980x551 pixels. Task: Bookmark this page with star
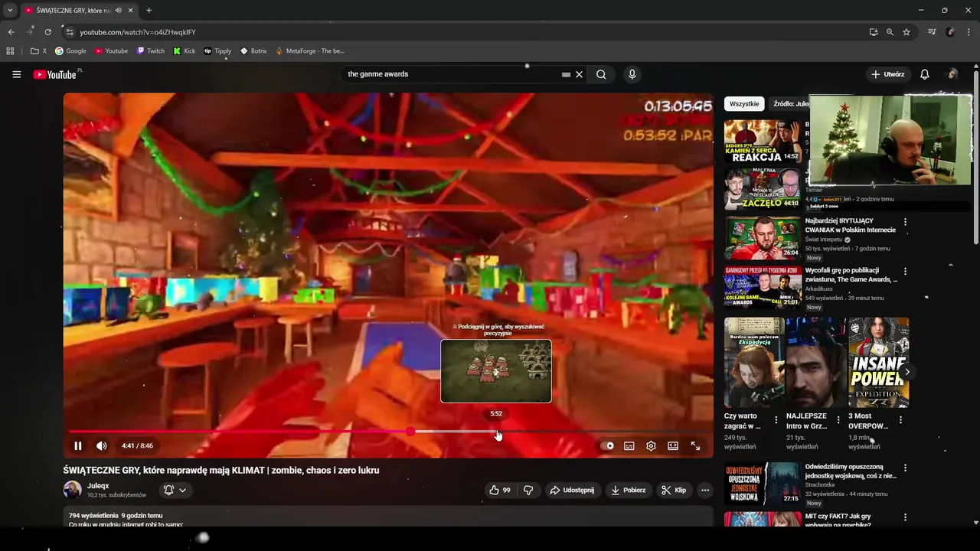coord(906,32)
